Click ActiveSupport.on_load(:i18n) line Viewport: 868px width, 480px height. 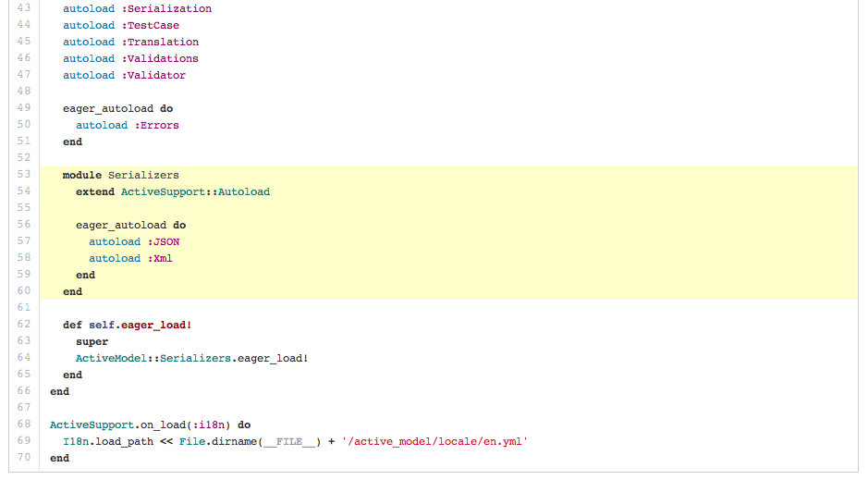(150, 425)
